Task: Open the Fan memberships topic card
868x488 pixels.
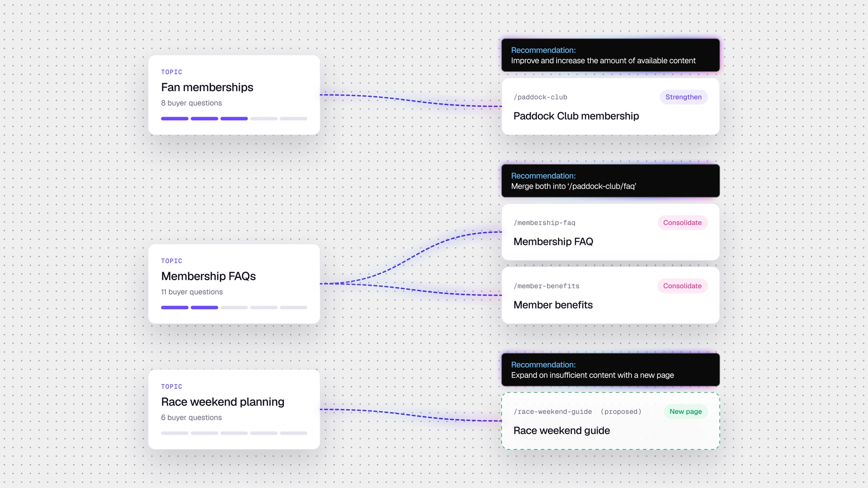Action: (x=234, y=95)
